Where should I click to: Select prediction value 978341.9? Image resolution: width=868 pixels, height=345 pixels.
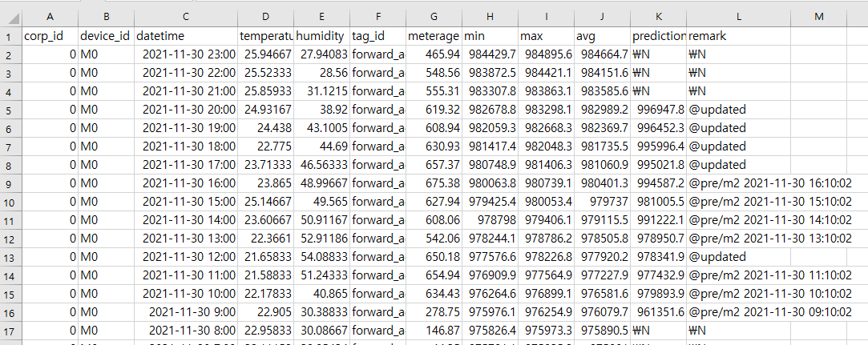pos(659,256)
